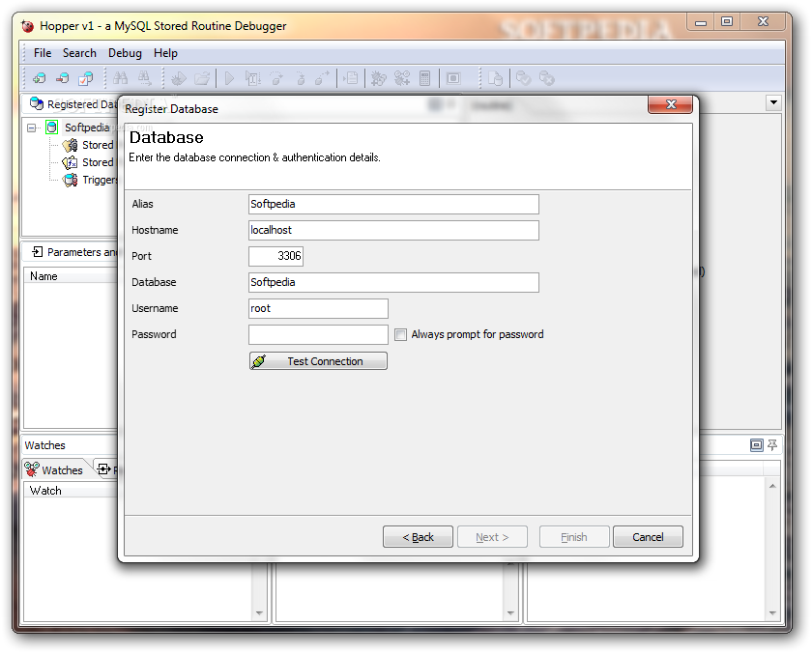Click the Name column header
Viewport: 812px width, 653px height.
72,276
